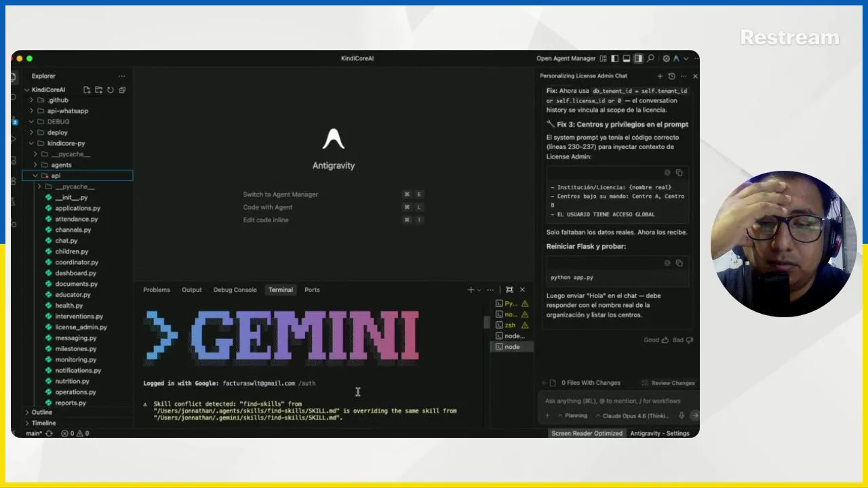Send the chat message arrow button

pyautogui.click(x=694, y=415)
